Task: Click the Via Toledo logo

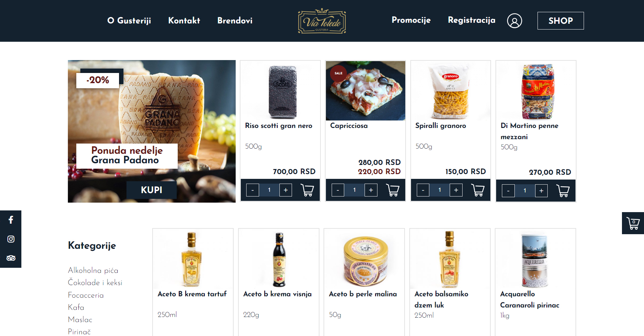Action: (x=322, y=21)
